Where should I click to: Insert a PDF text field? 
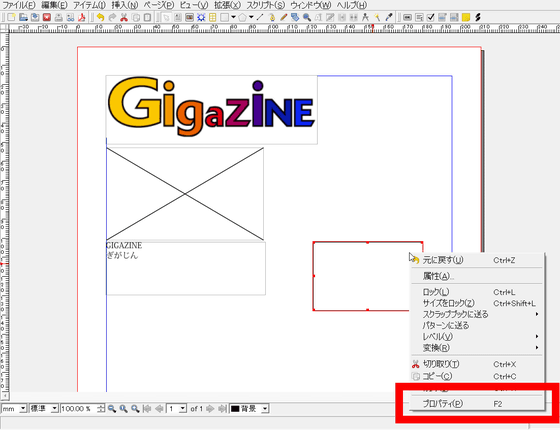pyautogui.click(x=419, y=17)
